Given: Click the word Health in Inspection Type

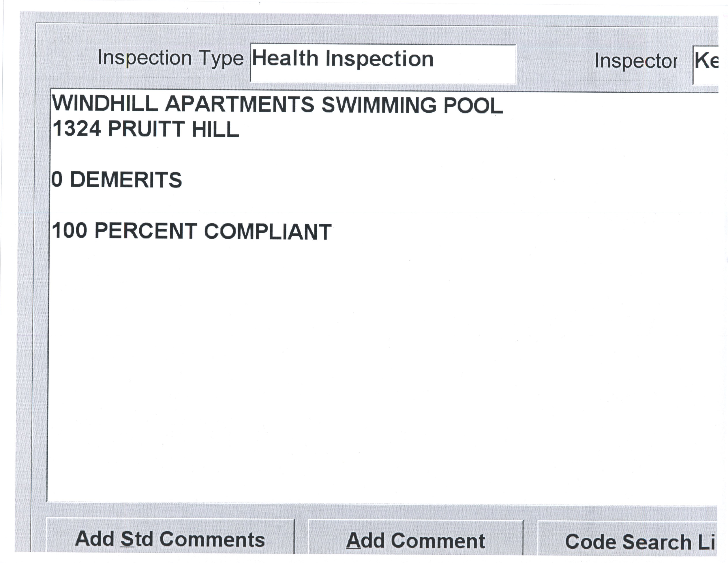Looking at the screenshot, I should [285, 59].
